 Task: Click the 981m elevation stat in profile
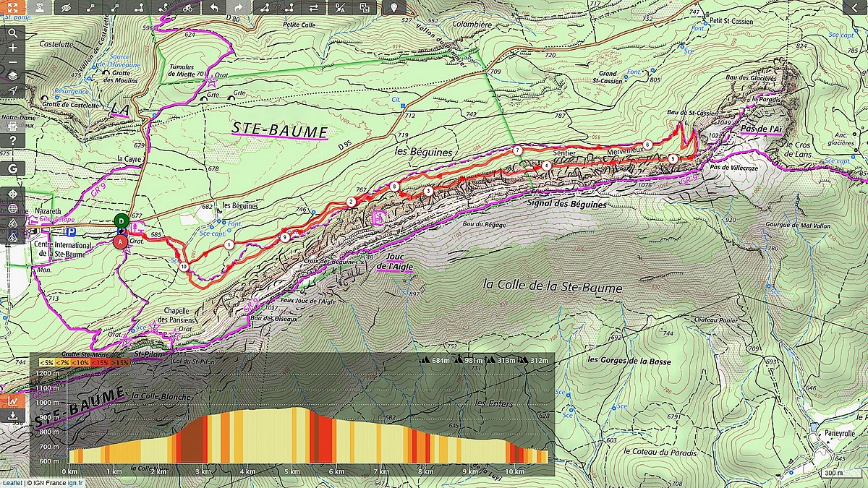click(467, 360)
